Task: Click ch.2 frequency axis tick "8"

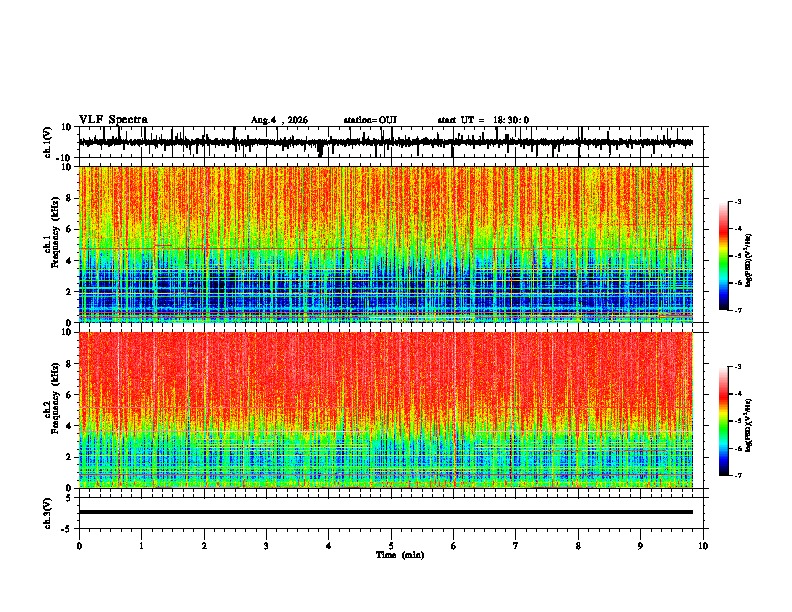Action: click(70, 364)
